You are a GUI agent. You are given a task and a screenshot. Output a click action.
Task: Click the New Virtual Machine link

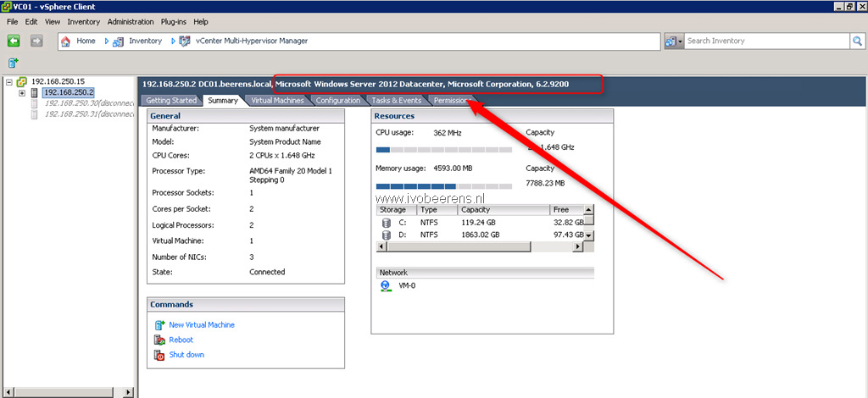[x=202, y=325]
